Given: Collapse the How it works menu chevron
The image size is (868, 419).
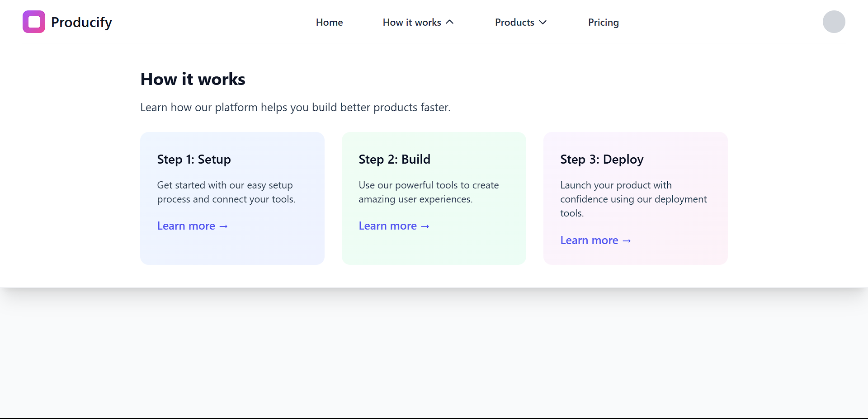Looking at the screenshot, I should pyautogui.click(x=450, y=22).
